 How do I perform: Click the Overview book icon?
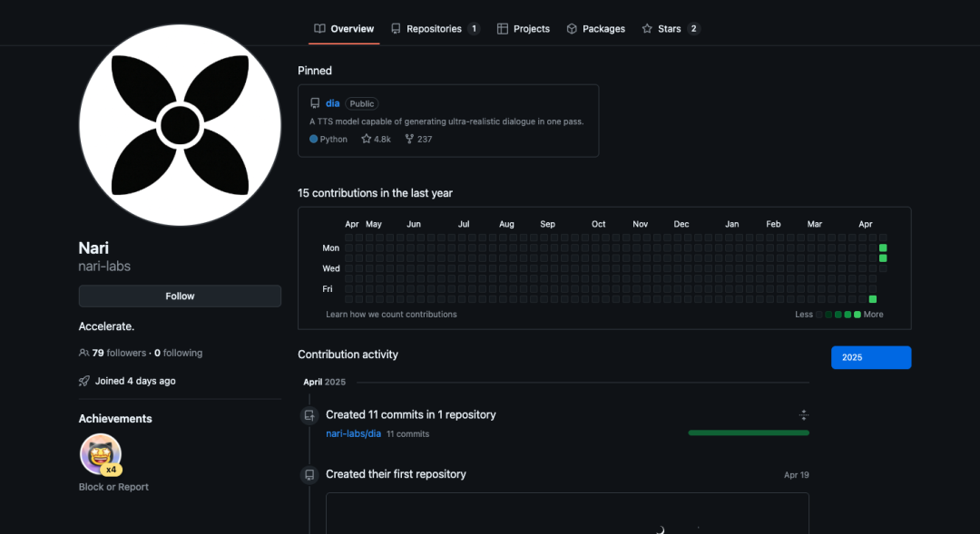click(319, 29)
